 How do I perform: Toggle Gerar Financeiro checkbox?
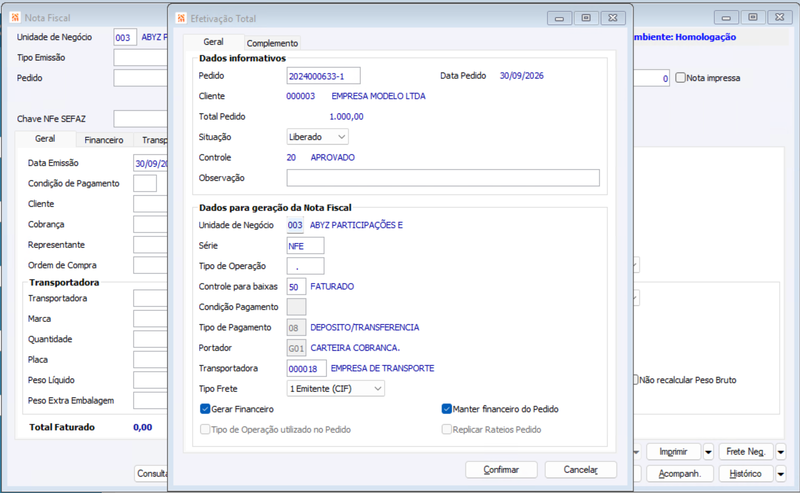coord(205,409)
